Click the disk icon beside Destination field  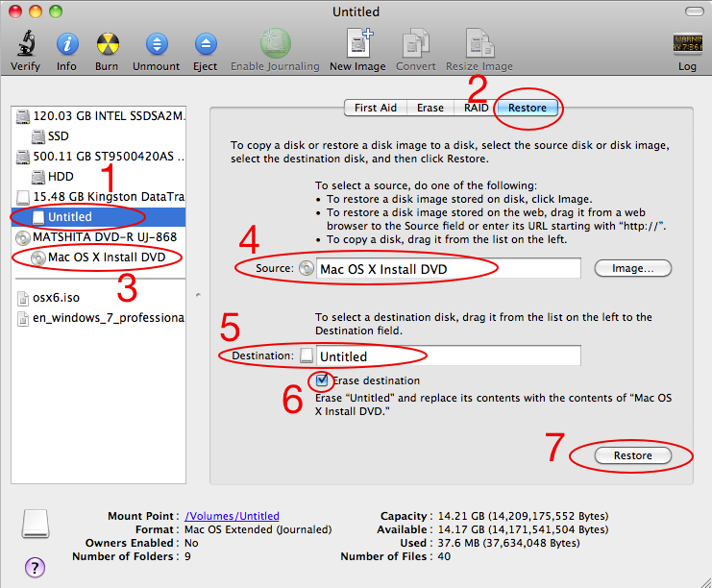[307, 355]
